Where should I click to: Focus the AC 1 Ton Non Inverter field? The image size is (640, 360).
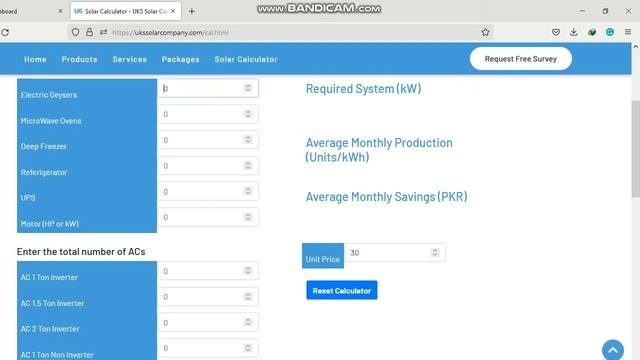[x=208, y=348]
